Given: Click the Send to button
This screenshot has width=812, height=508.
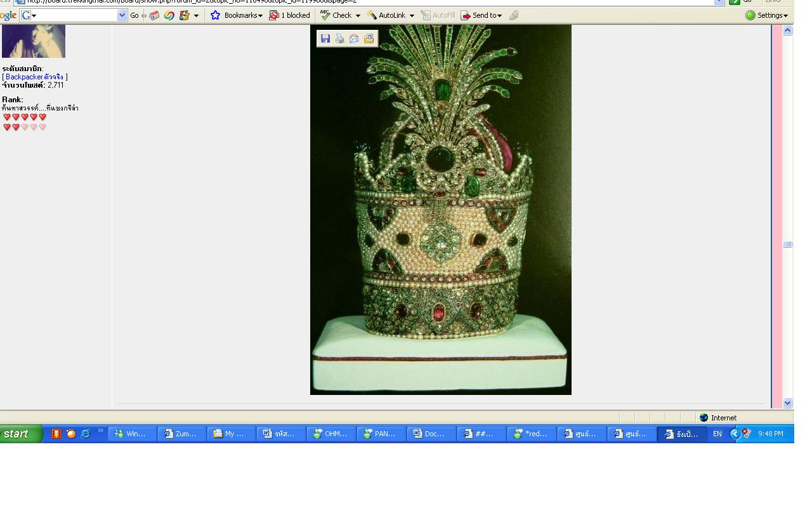Looking at the screenshot, I should [x=478, y=15].
